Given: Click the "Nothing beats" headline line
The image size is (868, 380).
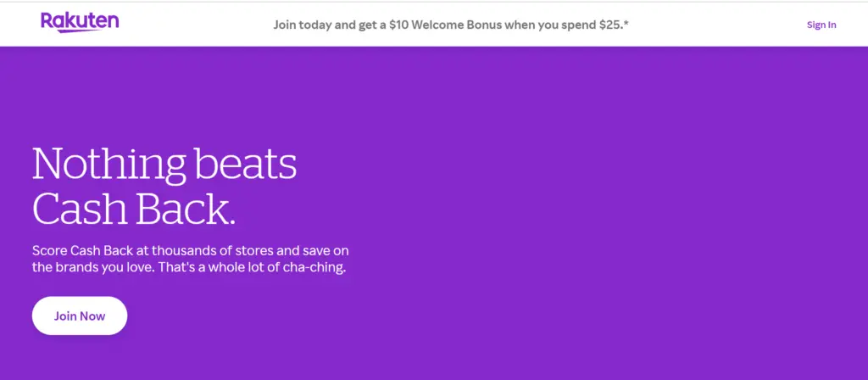Looking at the screenshot, I should [x=164, y=164].
